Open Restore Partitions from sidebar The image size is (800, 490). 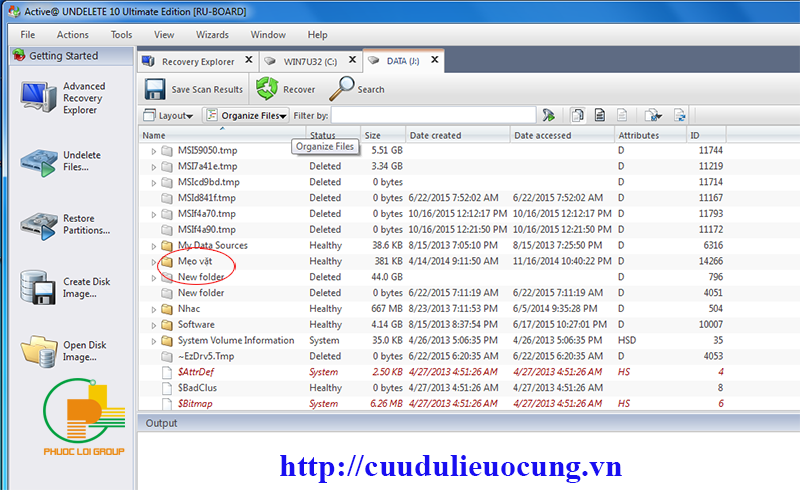coord(38,225)
